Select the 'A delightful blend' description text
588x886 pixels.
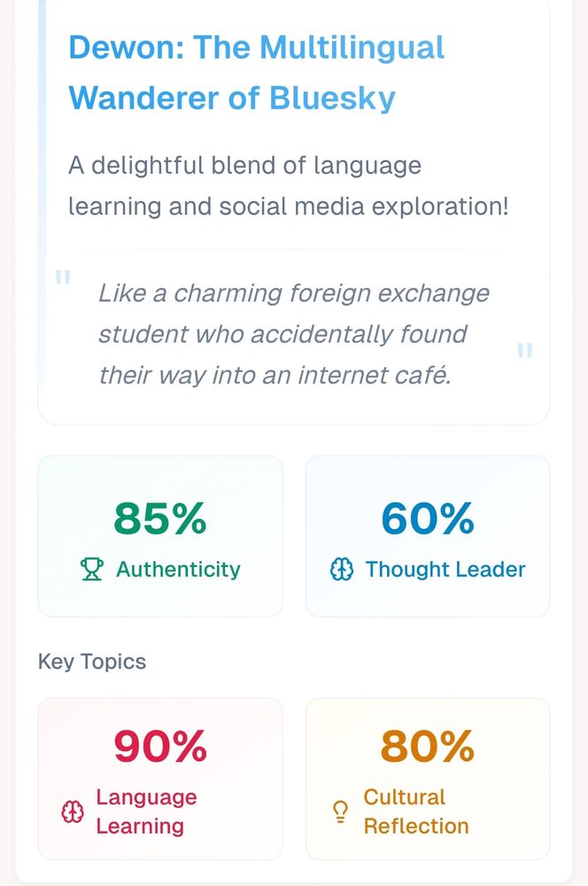[289, 186]
